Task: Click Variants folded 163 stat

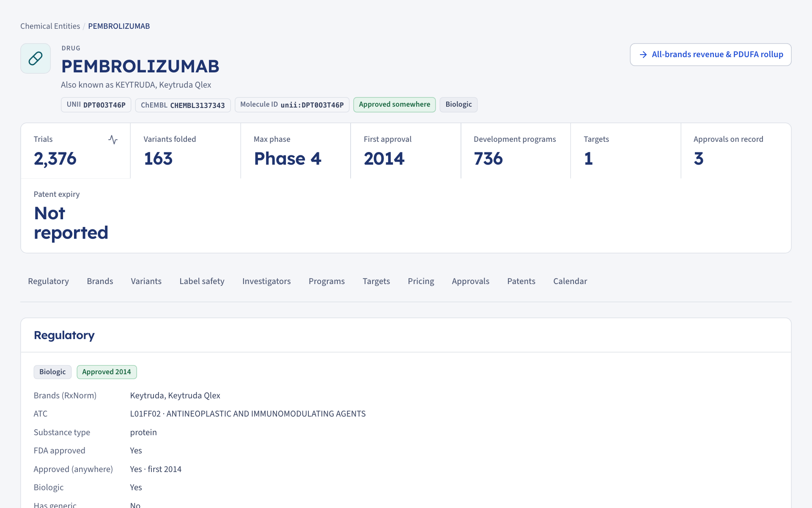Action: click(186, 151)
